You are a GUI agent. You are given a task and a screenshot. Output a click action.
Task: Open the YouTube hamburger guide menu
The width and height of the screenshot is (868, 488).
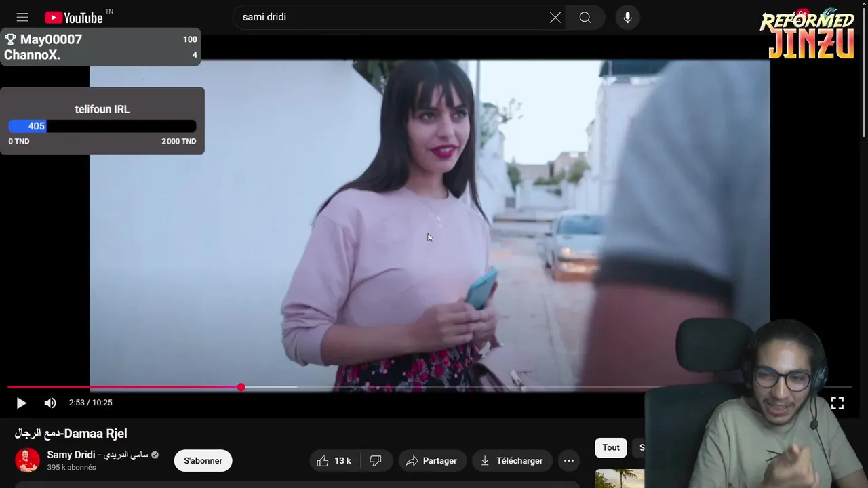(22, 18)
